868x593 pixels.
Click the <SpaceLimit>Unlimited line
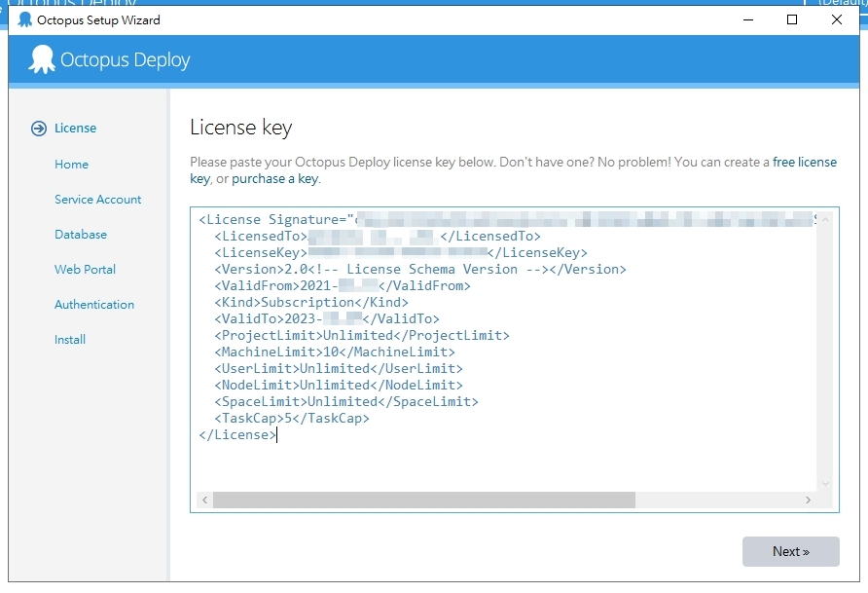346,401
